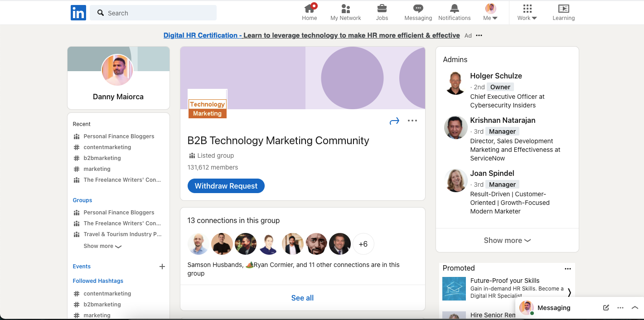Click the share arrow on the group page
This screenshot has width=644, height=320.
click(x=394, y=121)
